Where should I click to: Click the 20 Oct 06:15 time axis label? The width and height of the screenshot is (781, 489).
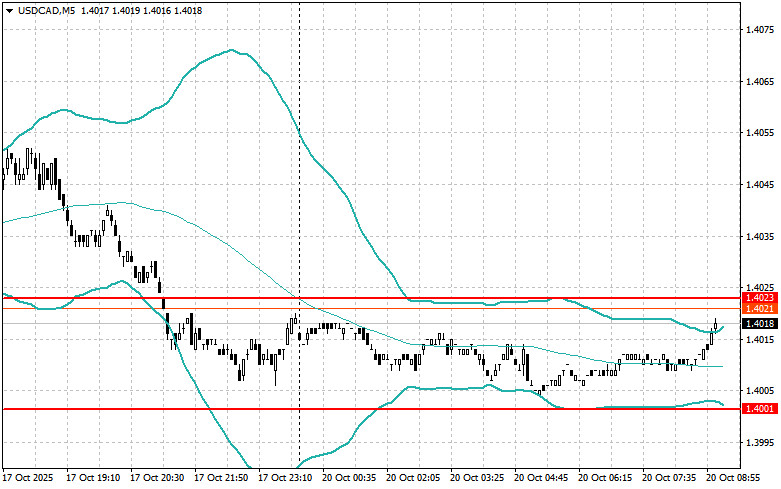tap(605, 478)
